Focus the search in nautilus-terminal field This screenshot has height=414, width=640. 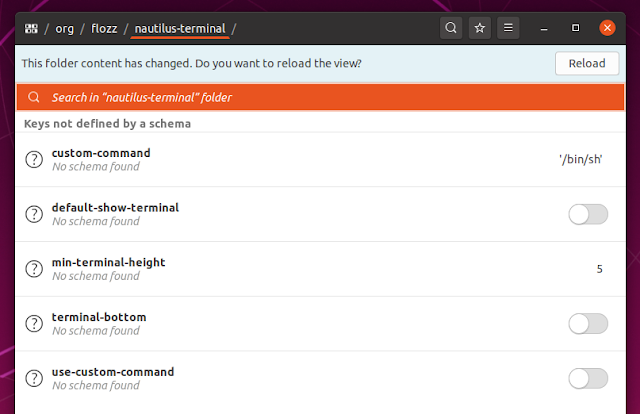pos(320,97)
